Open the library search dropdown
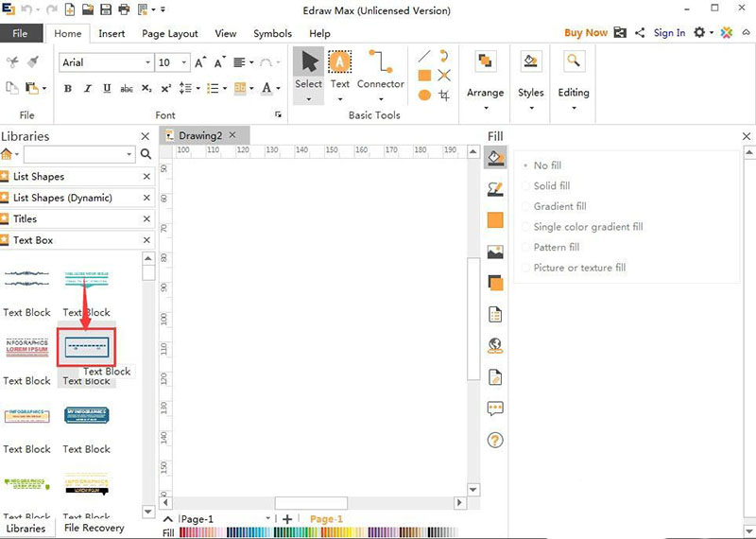The image size is (756, 539). pyautogui.click(x=129, y=154)
